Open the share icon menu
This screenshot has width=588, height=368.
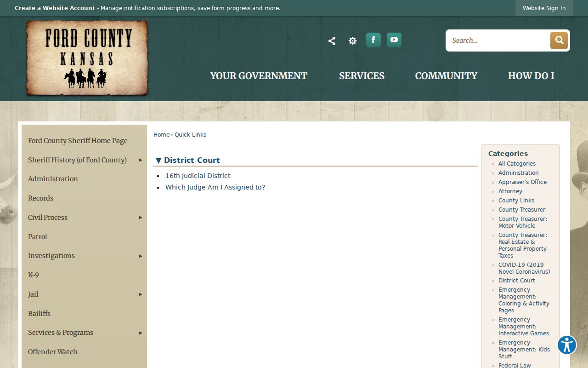(332, 41)
